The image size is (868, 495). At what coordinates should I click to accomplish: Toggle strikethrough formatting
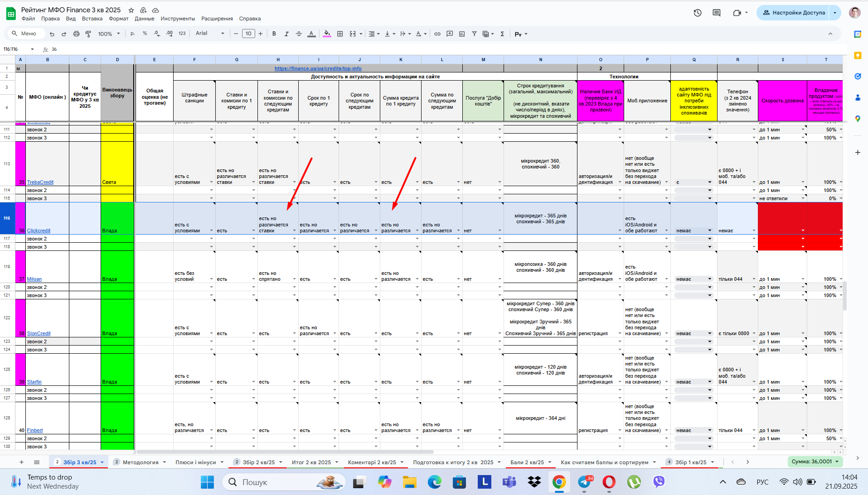click(x=299, y=34)
